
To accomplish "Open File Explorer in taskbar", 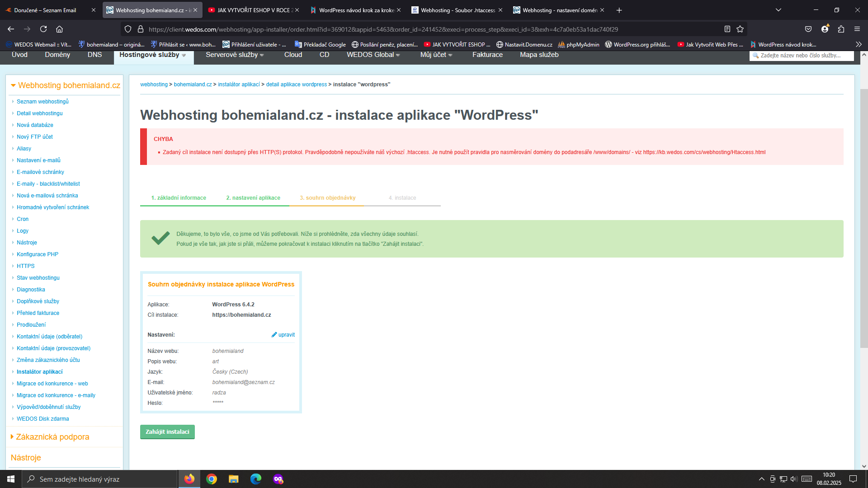I will tap(233, 479).
